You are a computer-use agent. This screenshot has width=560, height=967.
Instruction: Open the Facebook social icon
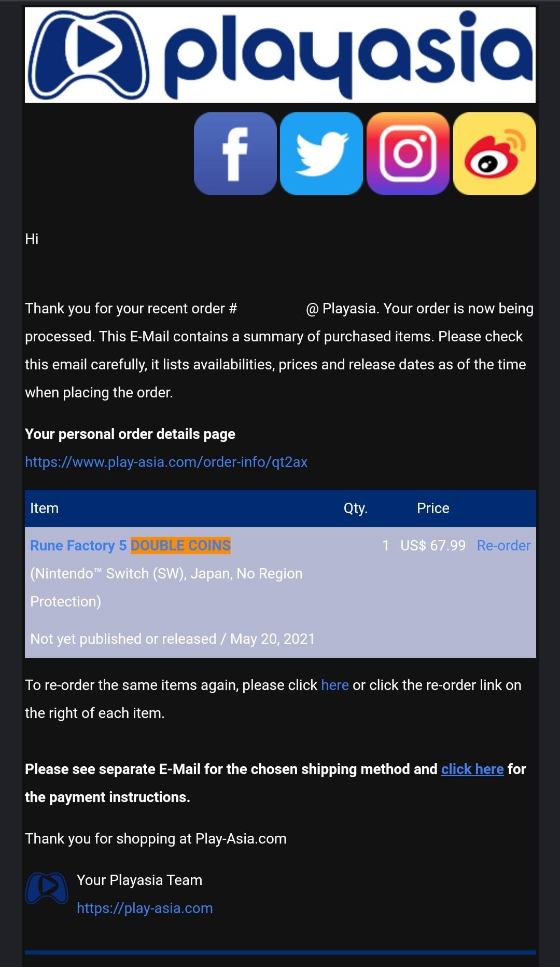tap(235, 154)
